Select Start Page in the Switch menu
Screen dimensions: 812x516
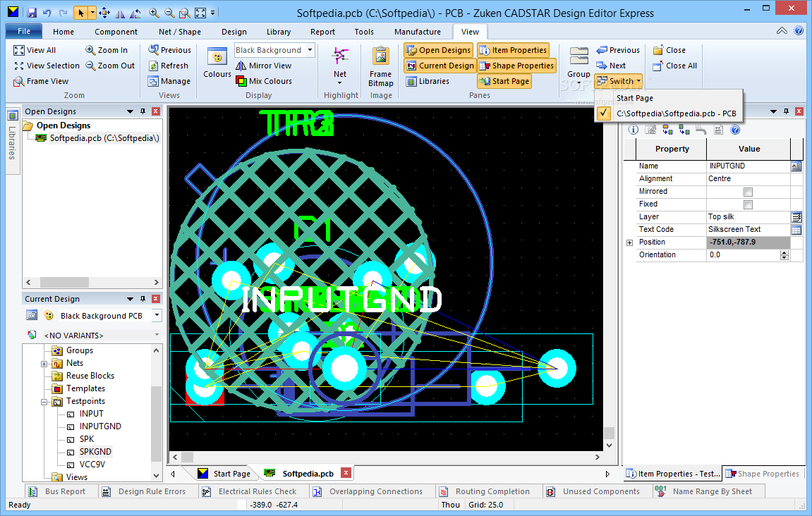(x=635, y=98)
